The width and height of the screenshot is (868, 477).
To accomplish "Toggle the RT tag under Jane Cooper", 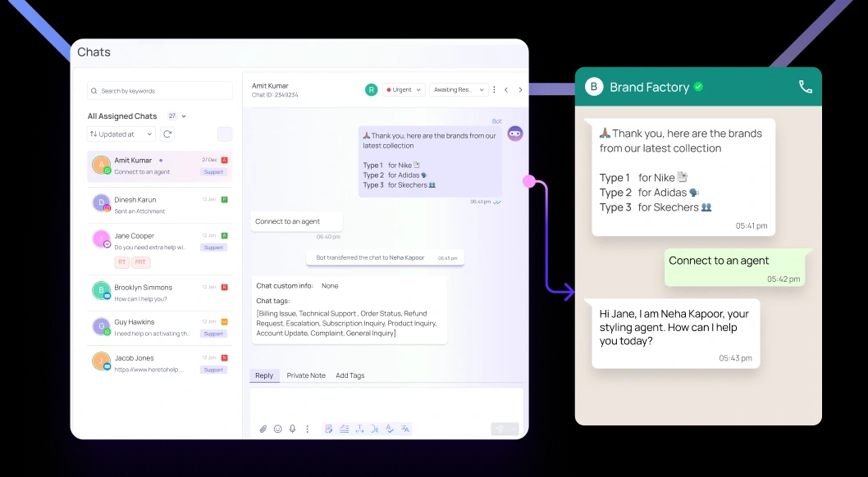I will pos(121,261).
